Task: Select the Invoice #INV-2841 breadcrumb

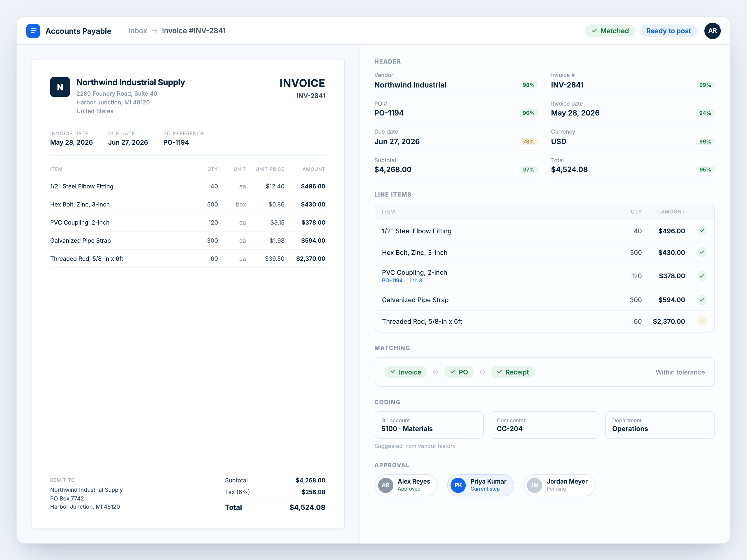Action: click(194, 31)
